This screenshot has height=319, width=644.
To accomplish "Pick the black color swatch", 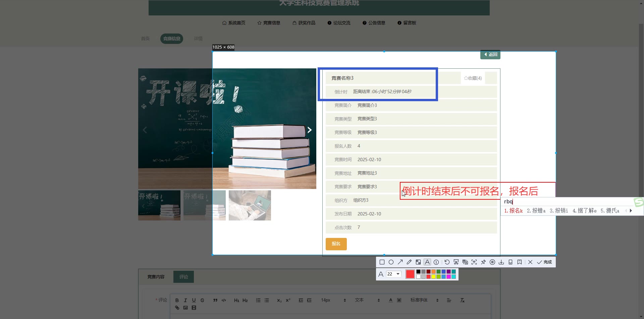I will [418, 272].
